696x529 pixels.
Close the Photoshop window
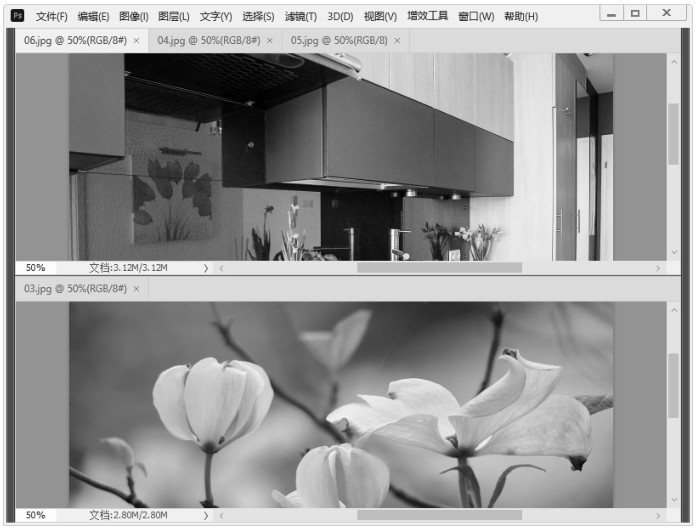pos(667,13)
